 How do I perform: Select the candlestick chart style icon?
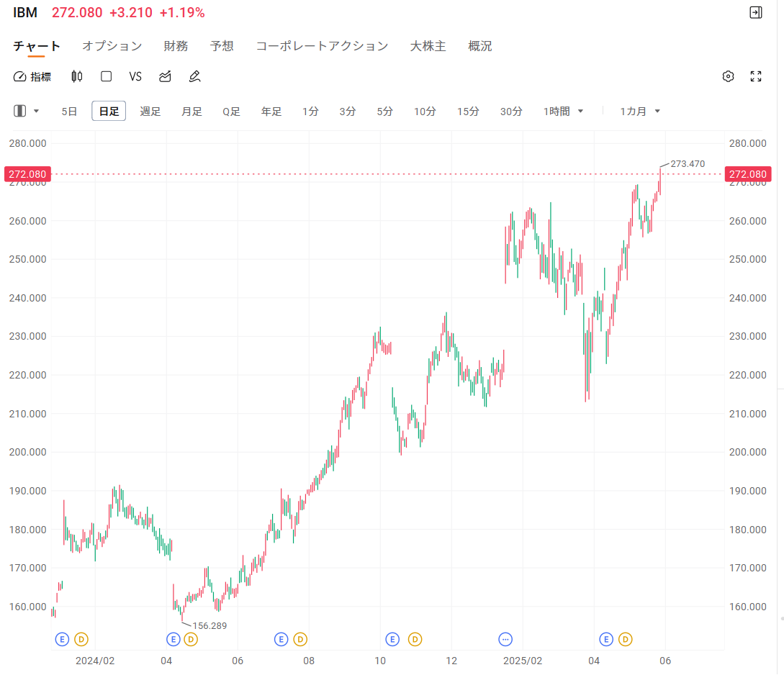click(76, 76)
